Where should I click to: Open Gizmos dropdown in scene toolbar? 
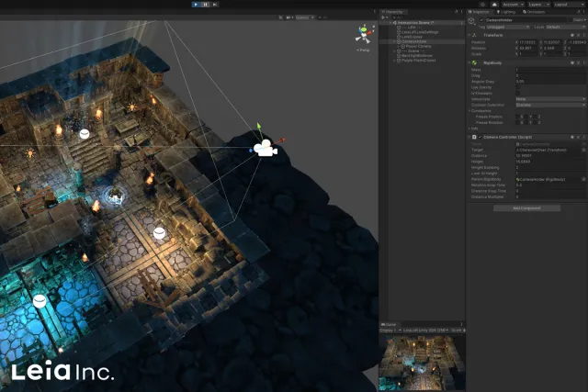tap(305, 17)
